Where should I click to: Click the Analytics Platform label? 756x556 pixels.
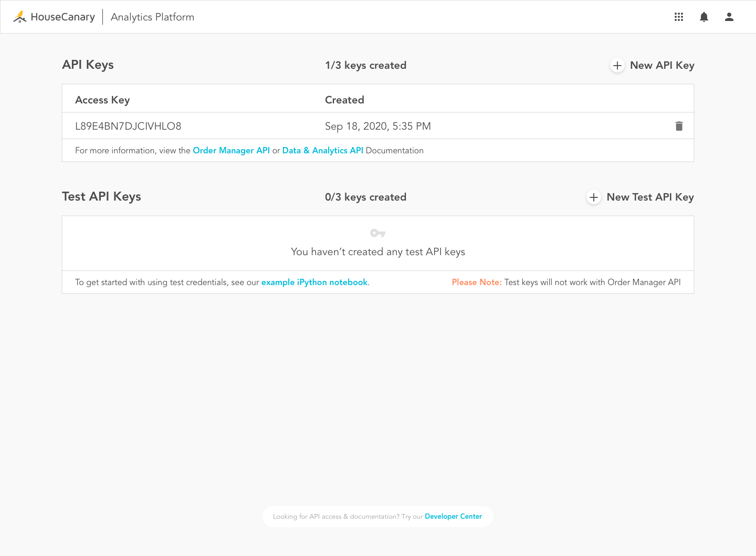coord(152,17)
